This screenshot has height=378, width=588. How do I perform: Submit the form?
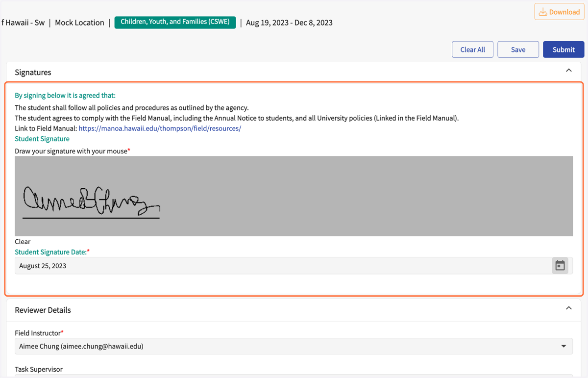point(563,50)
